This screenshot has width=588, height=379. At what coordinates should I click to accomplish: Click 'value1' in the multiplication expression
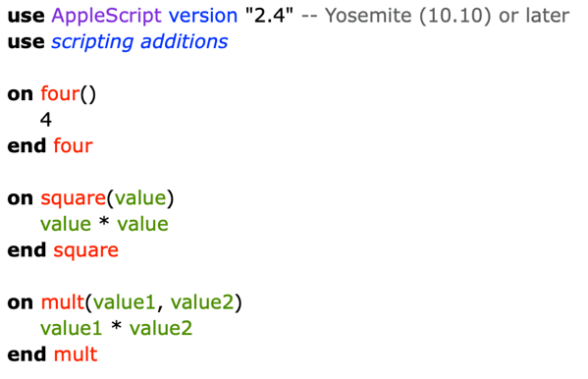[x=72, y=328]
